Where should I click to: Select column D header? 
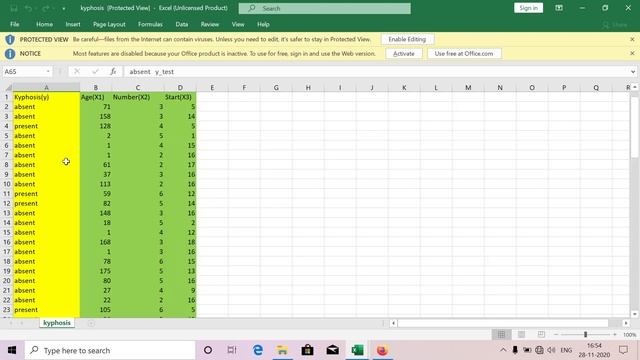click(180, 87)
